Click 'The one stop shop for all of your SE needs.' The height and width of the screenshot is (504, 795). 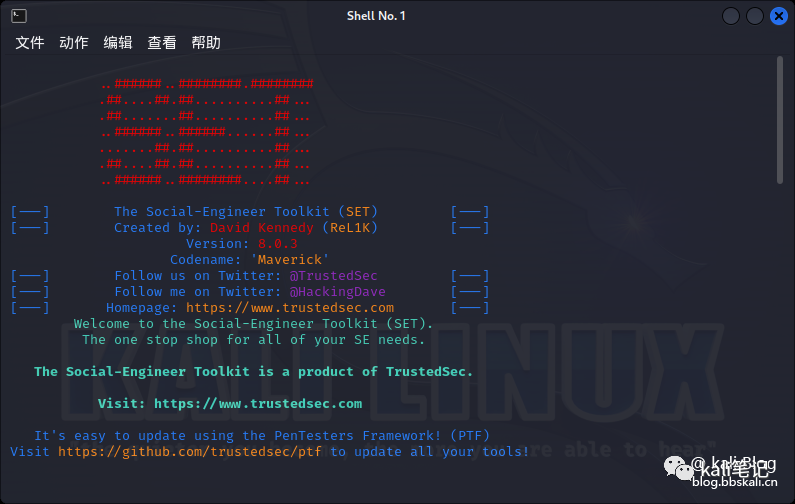pyautogui.click(x=254, y=340)
